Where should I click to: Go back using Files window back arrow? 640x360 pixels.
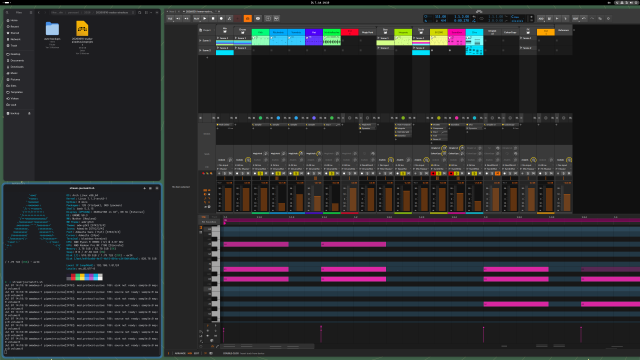pyautogui.click(x=38, y=13)
